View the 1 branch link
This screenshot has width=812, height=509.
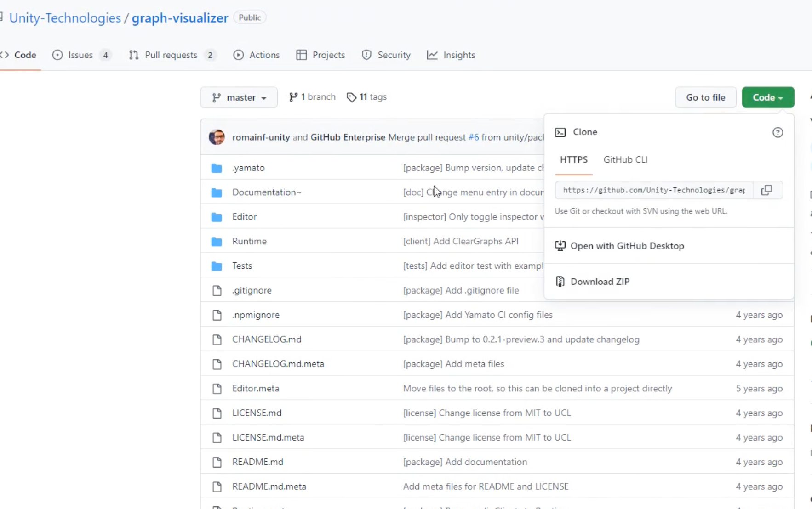(312, 97)
